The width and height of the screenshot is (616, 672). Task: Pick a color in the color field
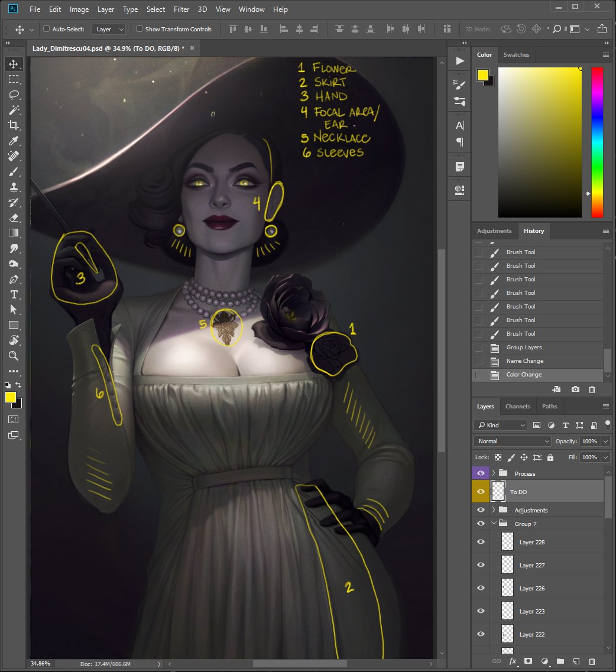[540, 142]
